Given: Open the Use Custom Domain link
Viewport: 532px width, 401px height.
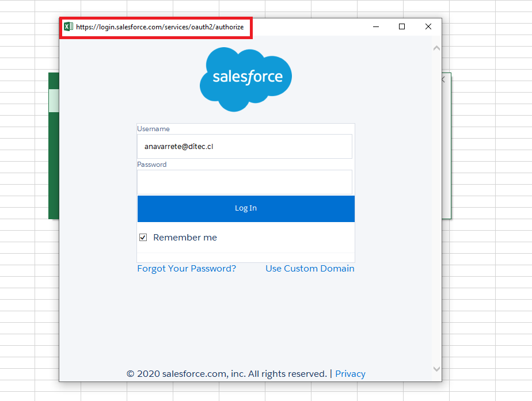Looking at the screenshot, I should (x=310, y=269).
